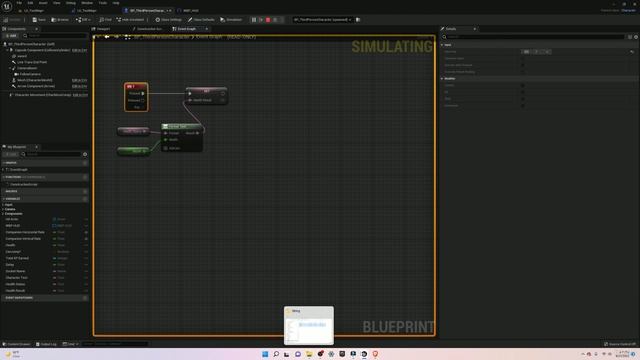This screenshot has width=640, height=360.
Task: Open My Blueprint settings gear
Action: [85, 154]
